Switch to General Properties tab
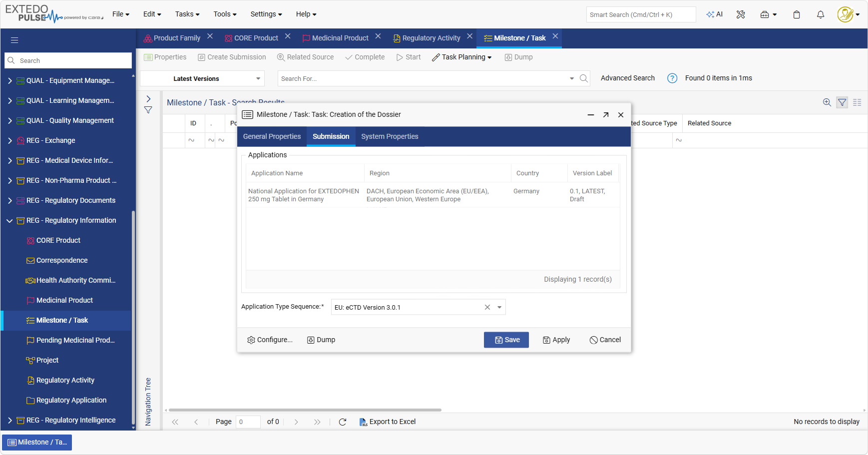The image size is (868, 455). point(272,136)
